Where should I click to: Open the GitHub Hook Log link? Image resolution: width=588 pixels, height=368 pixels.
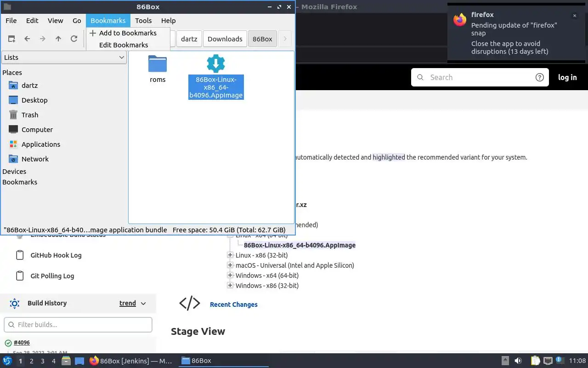[56, 255]
